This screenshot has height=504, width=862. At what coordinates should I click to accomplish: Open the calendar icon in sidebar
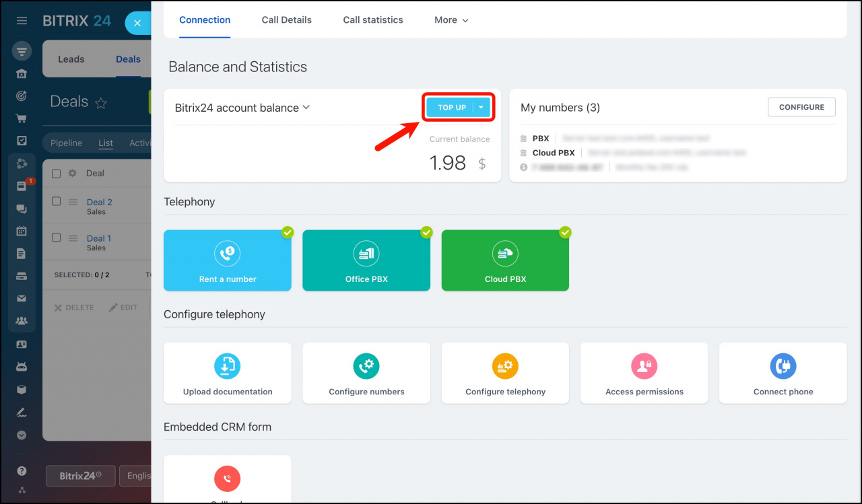(22, 231)
